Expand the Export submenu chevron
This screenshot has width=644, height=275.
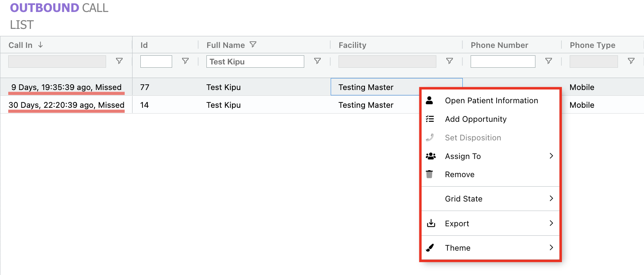pyautogui.click(x=551, y=223)
